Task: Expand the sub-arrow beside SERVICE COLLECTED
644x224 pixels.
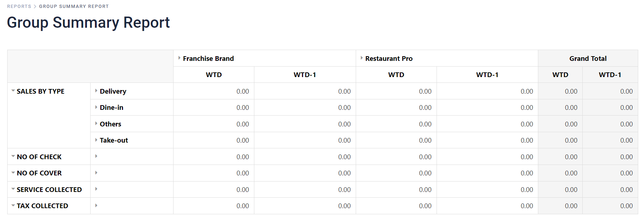Action: pyautogui.click(x=96, y=189)
